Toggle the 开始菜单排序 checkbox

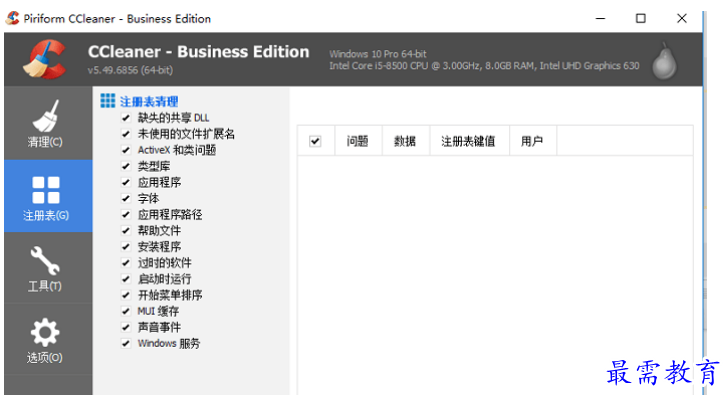(125, 295)
